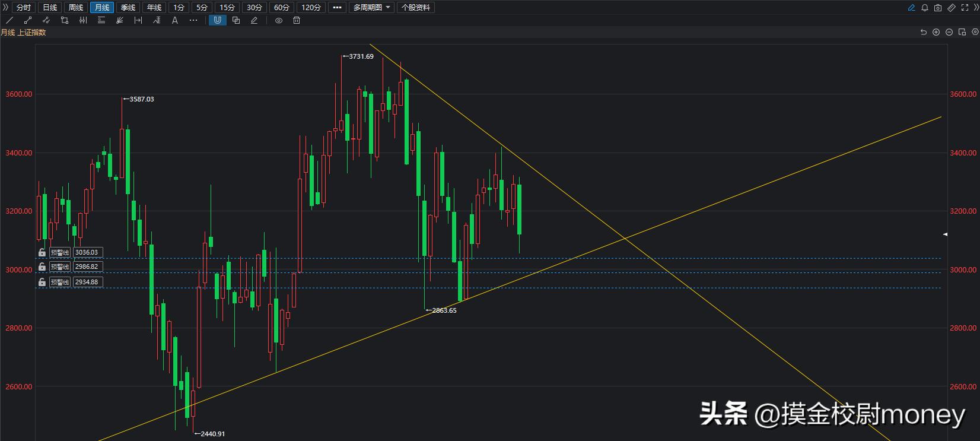The width and height of the screenshot is (980, 441).
Task: Expand more time periods with the ••• button
Action: point(337,8)
